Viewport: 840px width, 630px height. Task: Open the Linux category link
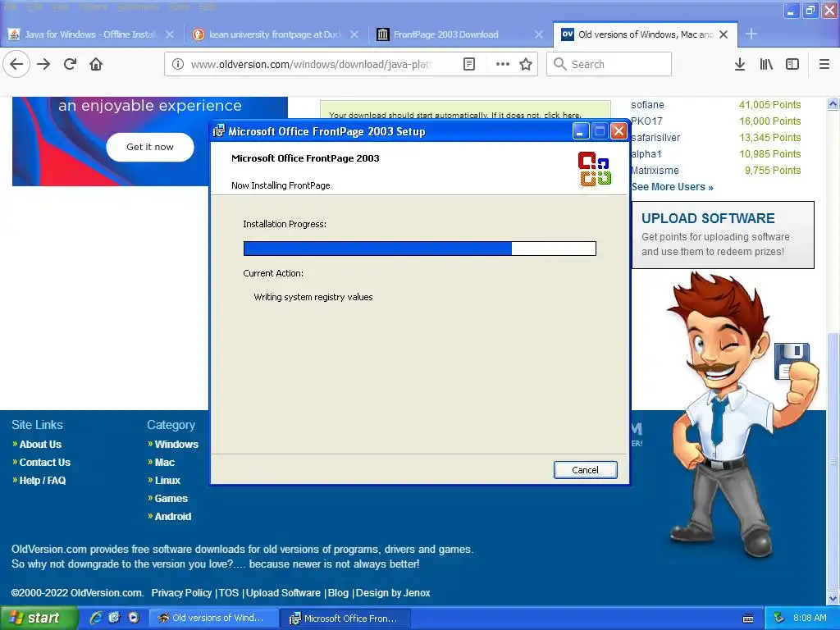(167, 481)
